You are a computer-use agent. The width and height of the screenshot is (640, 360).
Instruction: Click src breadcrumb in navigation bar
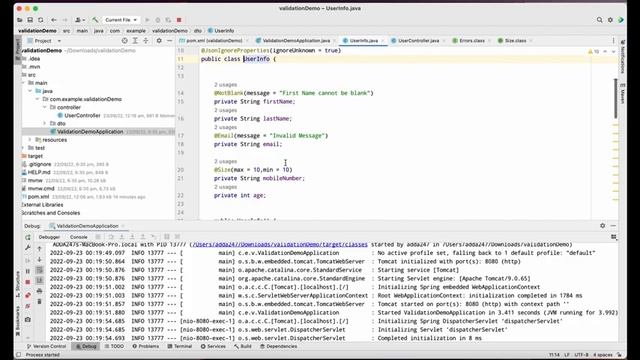[66, 31]
